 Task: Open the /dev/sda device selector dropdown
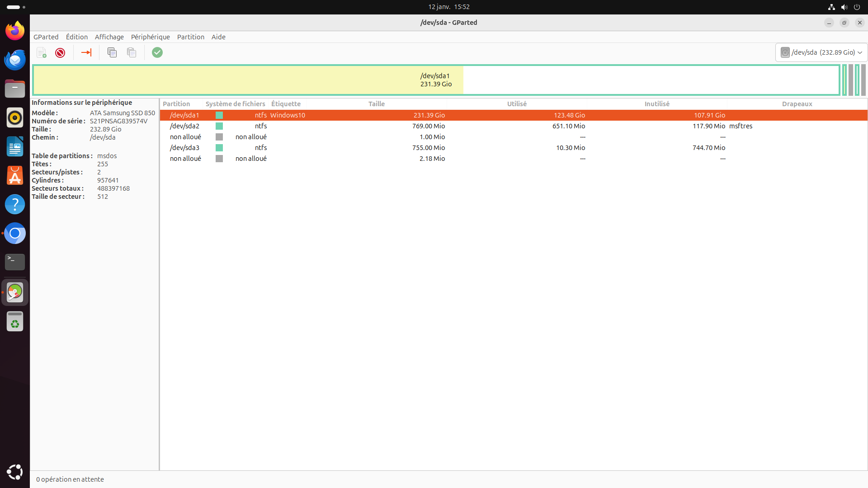click(821, 52)
